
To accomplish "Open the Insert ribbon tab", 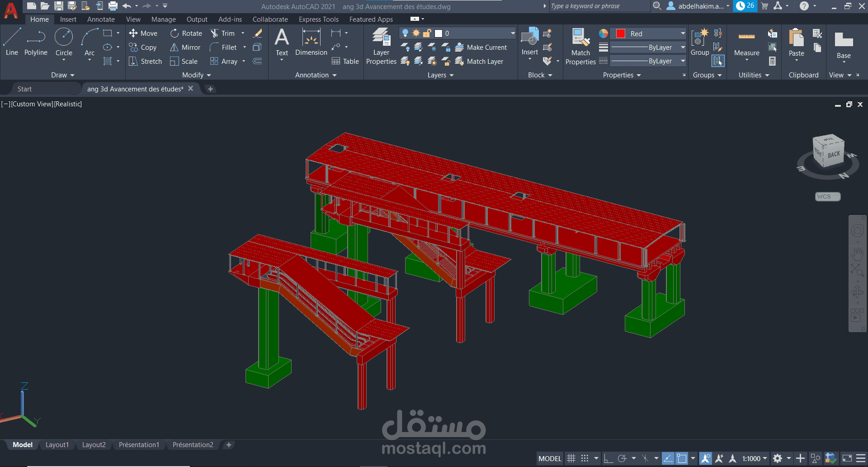I will [68, 19].
